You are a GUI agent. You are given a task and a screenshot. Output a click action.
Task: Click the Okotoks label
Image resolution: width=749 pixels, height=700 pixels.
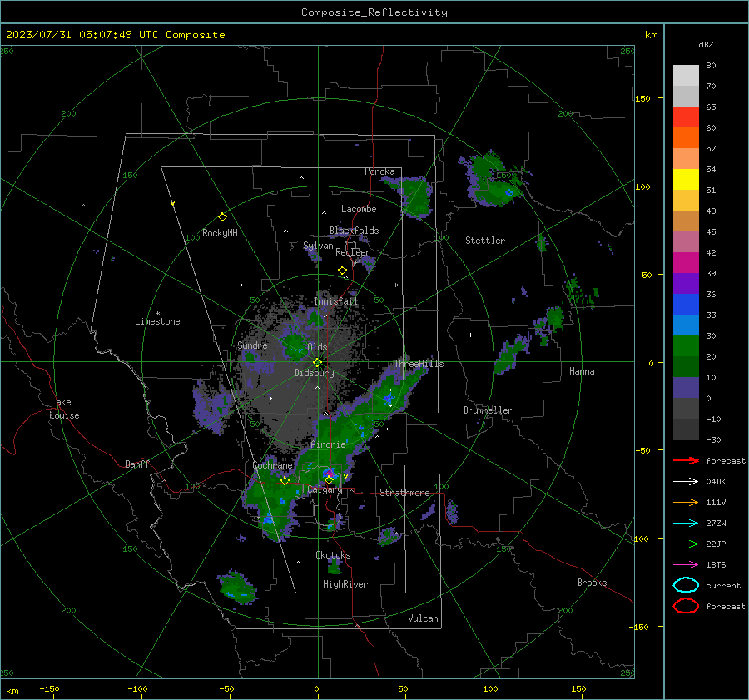[x=333, y=555]
